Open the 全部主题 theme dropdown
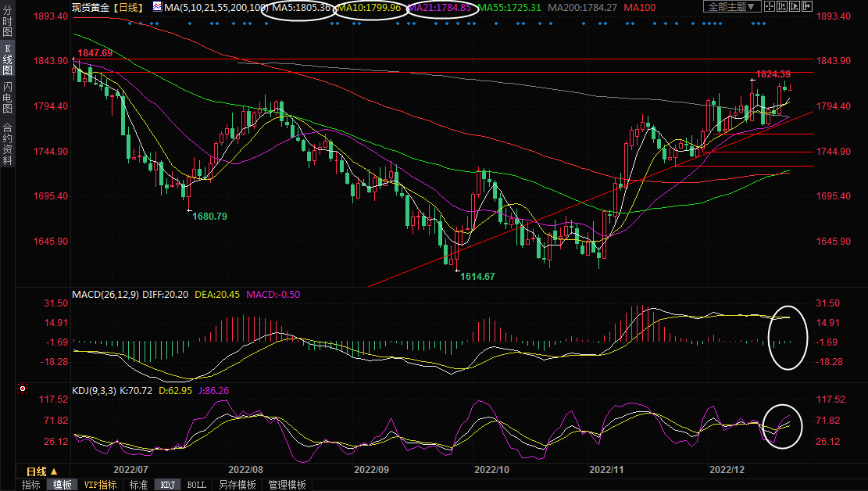 pos(731,7)
